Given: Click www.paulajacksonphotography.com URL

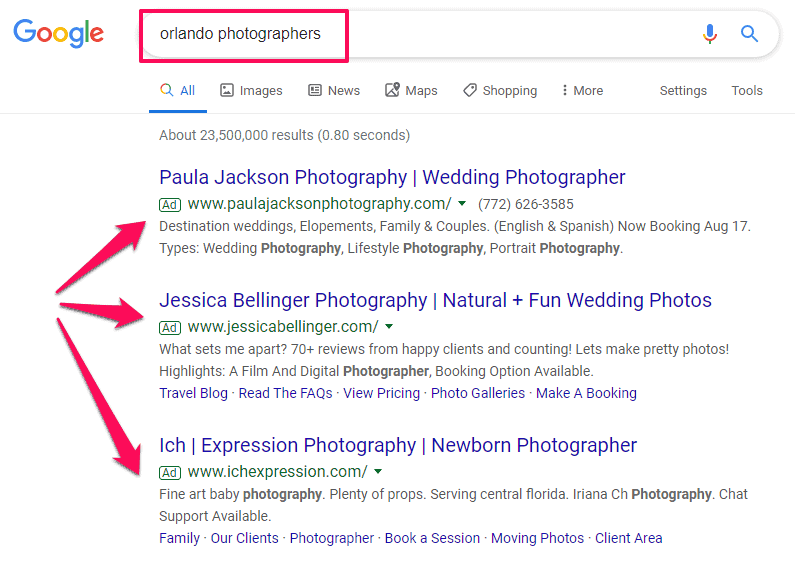Looking at the screenshot, I should (x=319, y=204).
